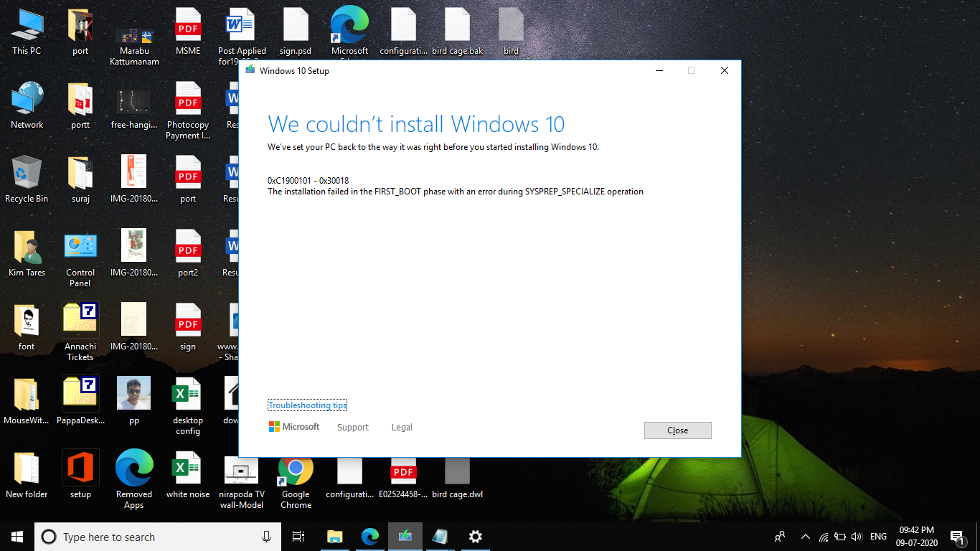The image size is (980, 551).
Task: Launch Microsoft Edge from the taskbar
Action: click(369, 536)
